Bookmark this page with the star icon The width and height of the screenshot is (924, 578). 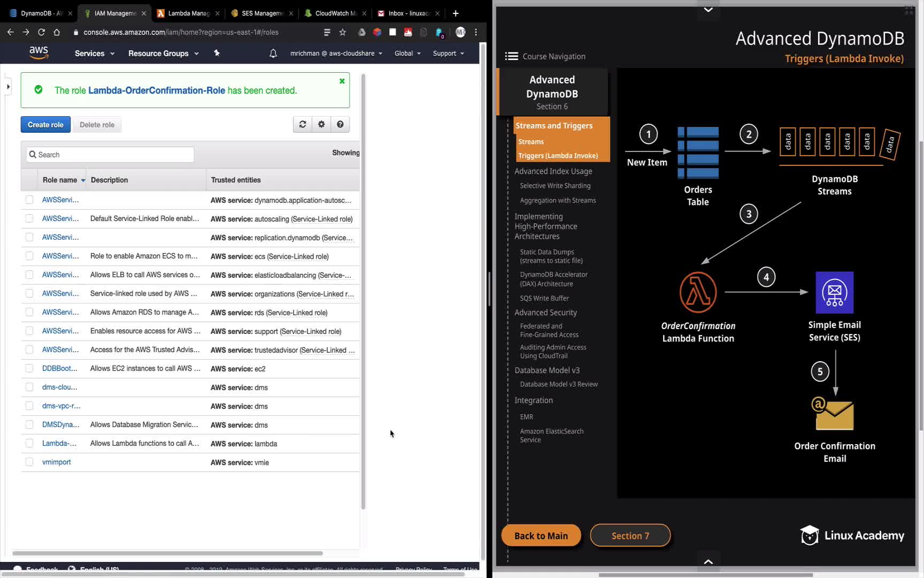(x=343, y=32)
